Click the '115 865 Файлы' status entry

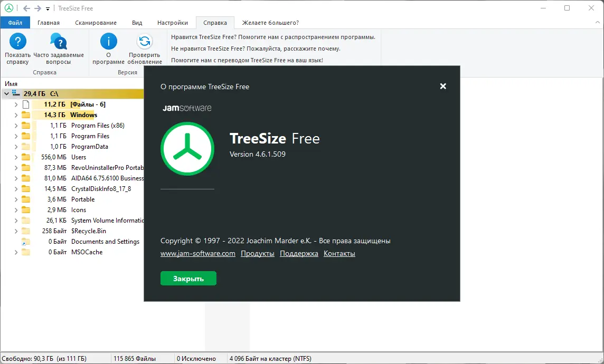[135, 359]
